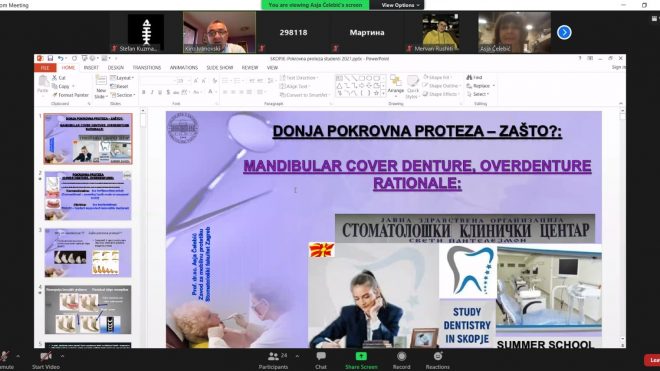This screenshot has width=660, height=371.
Task: Click the Copy command in Clipboard group
Action: 61,86
